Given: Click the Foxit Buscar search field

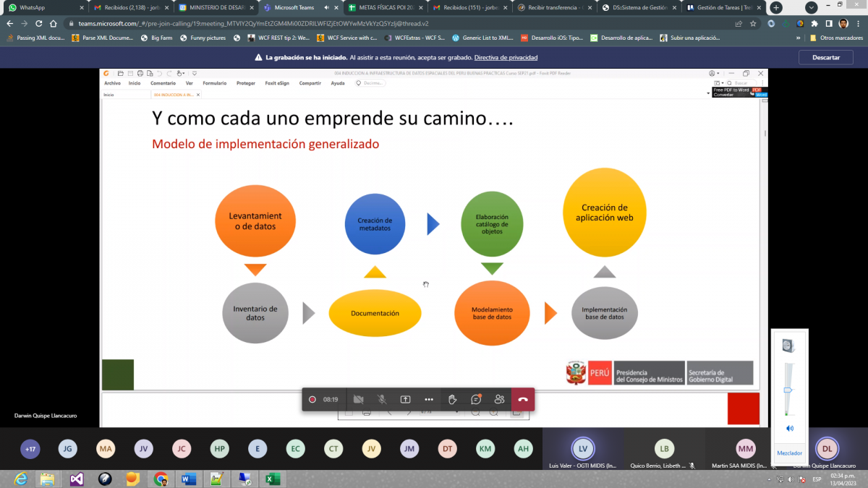Looking at the screenshot, I should tap(741, 83).
